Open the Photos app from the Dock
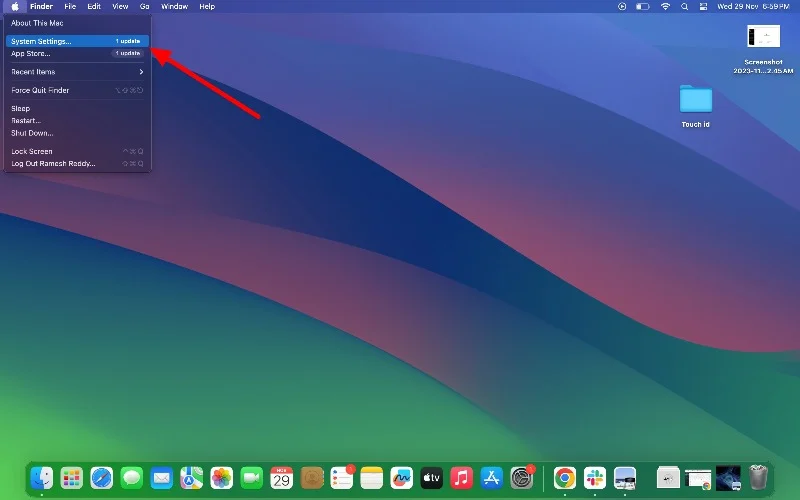Screen dimensions: 800x500 point(221,478)
